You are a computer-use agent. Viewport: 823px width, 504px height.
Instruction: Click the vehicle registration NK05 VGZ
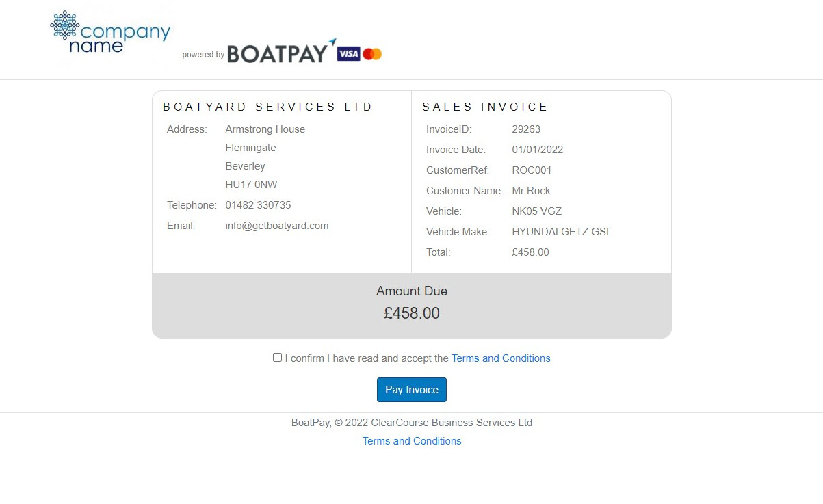coord(536,211)
